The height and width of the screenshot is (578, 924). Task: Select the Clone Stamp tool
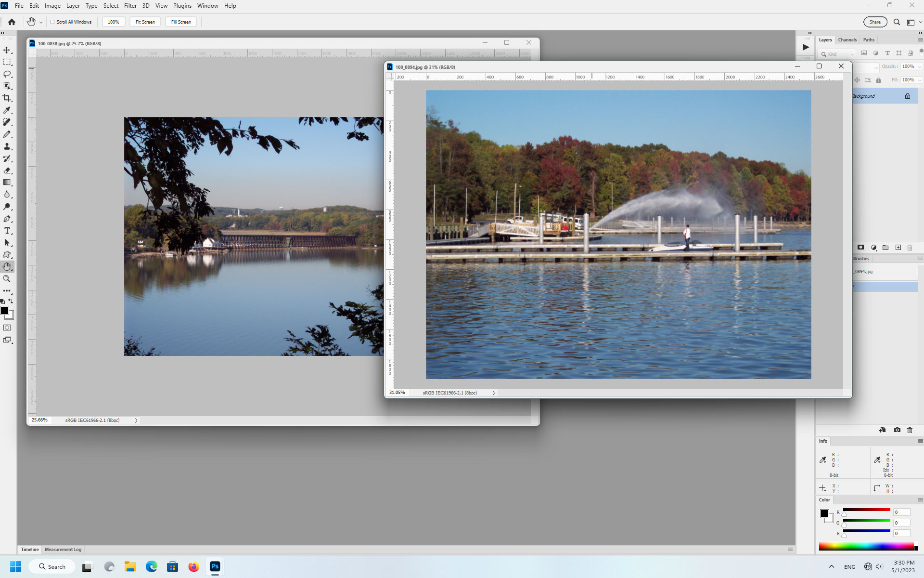7,146
